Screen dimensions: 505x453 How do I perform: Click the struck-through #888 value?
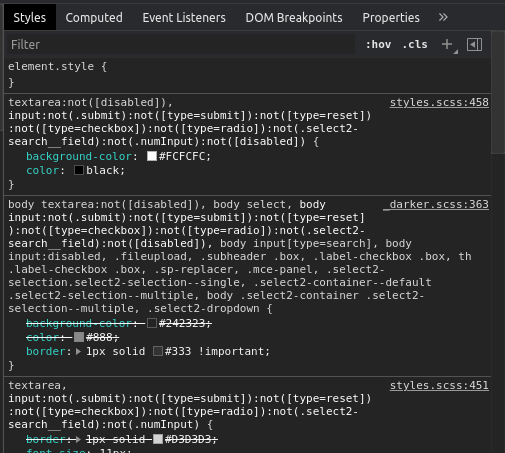pyautogui.click(x=99, y=337)
